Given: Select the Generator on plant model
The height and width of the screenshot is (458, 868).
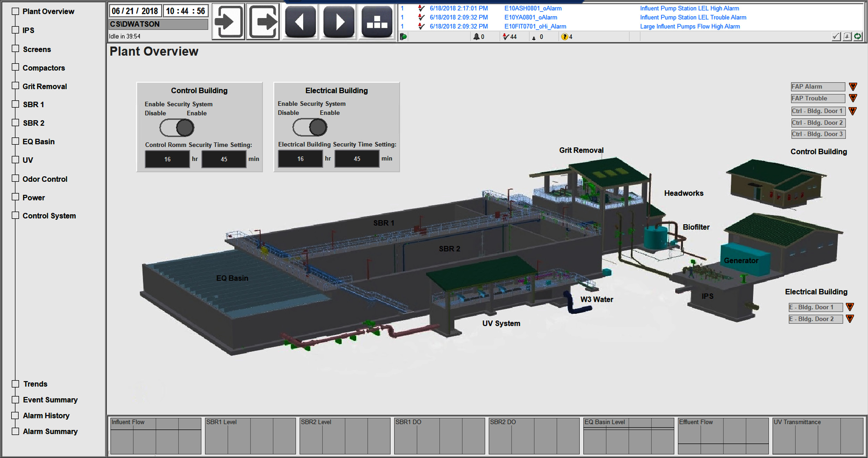Looking at the screenshot, I should pyautogui.click(x=741, y=261).
